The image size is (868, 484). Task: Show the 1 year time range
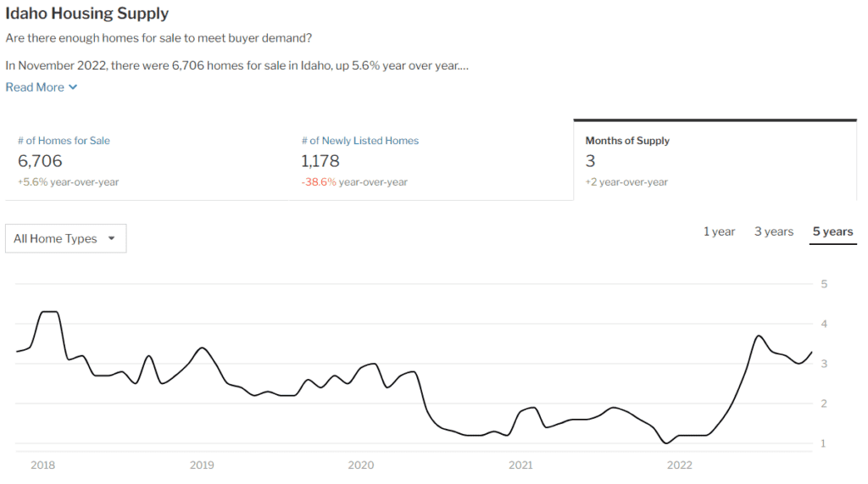coord(719,231)
